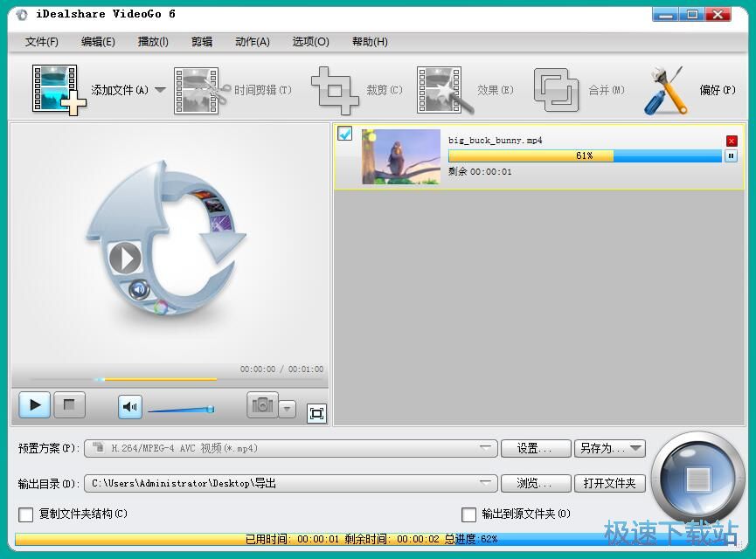Image resolution: width=756 pixels, height=559 pixels.
Task: Click the Add File film icon
Action: pyautogui.click(x=59, y=90)
